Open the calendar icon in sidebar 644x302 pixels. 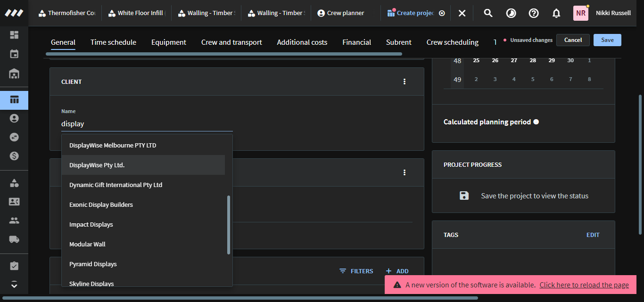click(14, 54)
